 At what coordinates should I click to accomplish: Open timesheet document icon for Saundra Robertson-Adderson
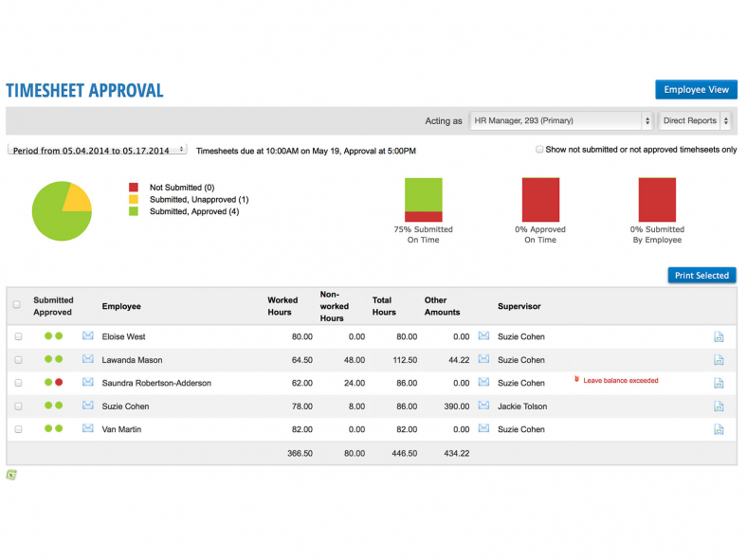click(x=719, y=383)
